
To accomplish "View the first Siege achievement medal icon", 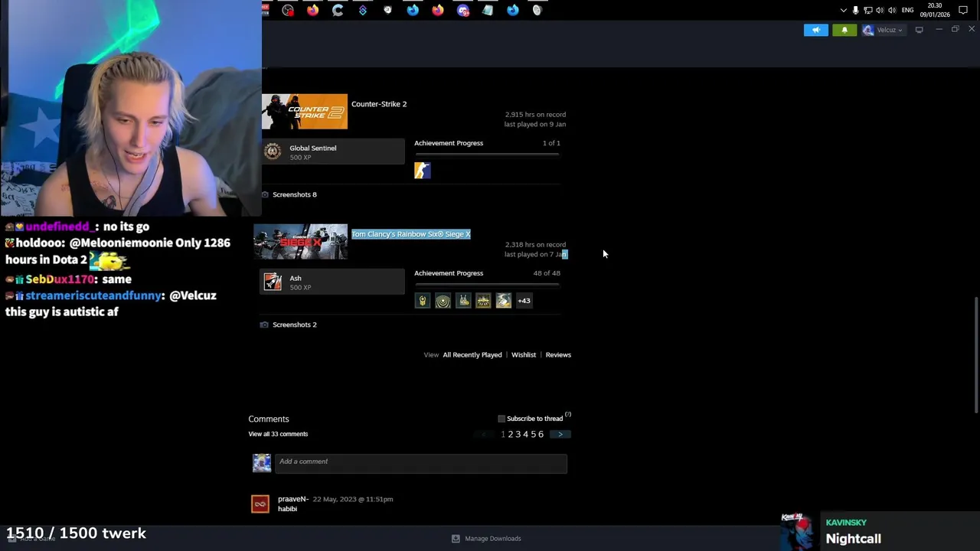I will (x=423, y=301).
